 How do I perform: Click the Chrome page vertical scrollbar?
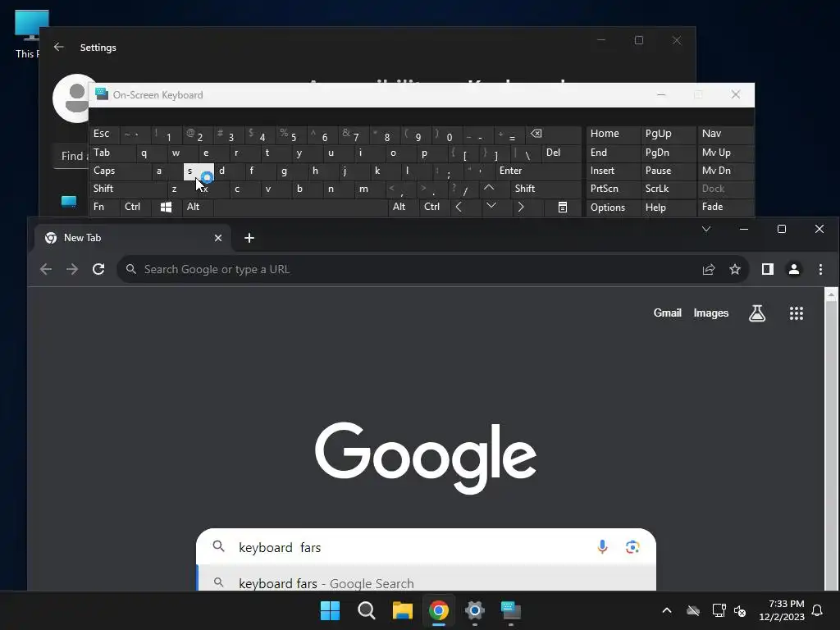tap(831, 440)
